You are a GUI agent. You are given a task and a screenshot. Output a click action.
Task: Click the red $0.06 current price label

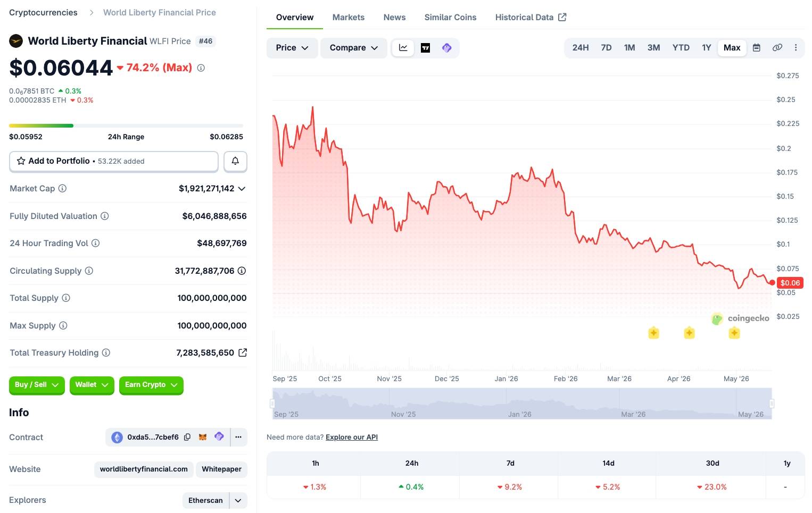coord(790,283)
